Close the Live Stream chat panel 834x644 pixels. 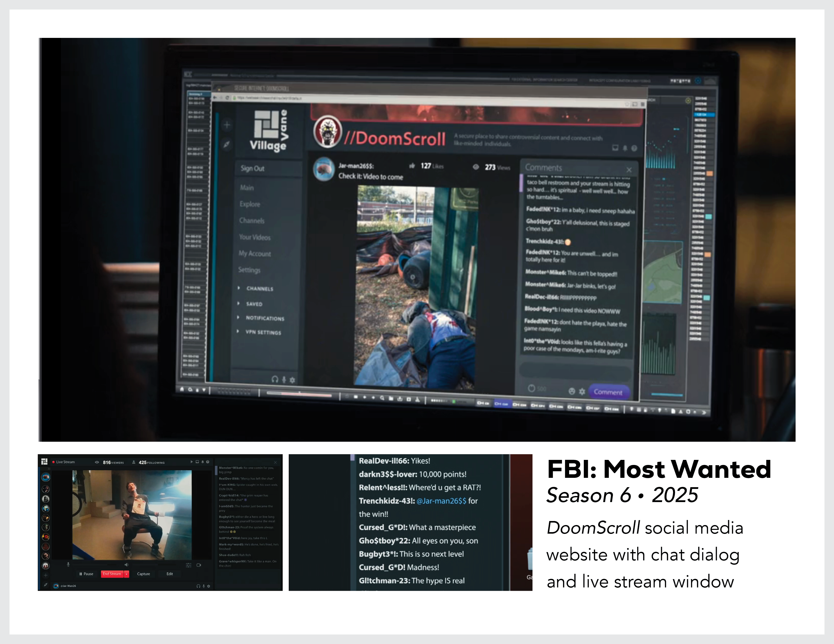(x=275, y=463)
